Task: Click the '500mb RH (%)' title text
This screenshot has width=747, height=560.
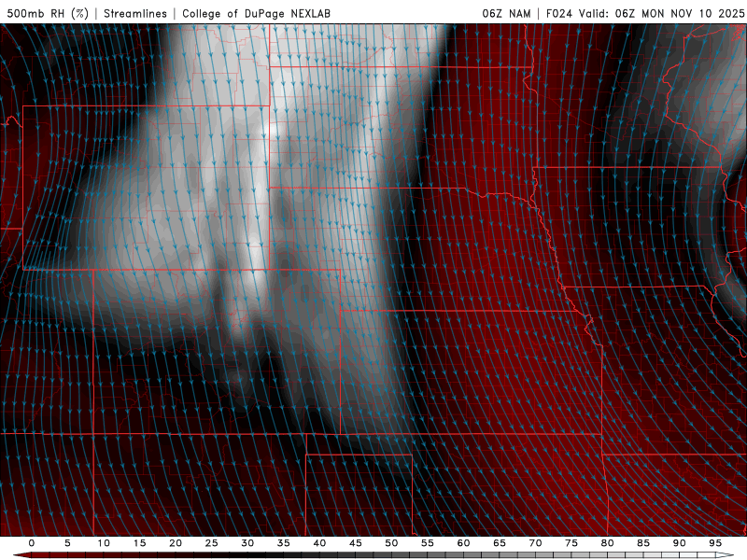Action: (x=48, y=14)
